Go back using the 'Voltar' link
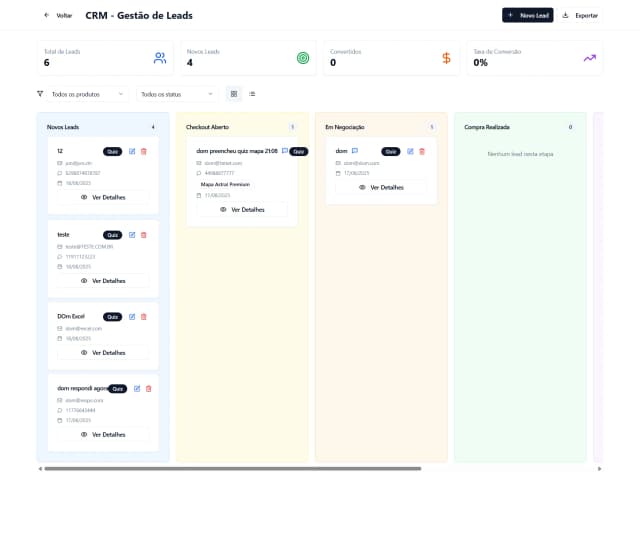Viewport: 640px width, 549px height. tap(58, 16)
